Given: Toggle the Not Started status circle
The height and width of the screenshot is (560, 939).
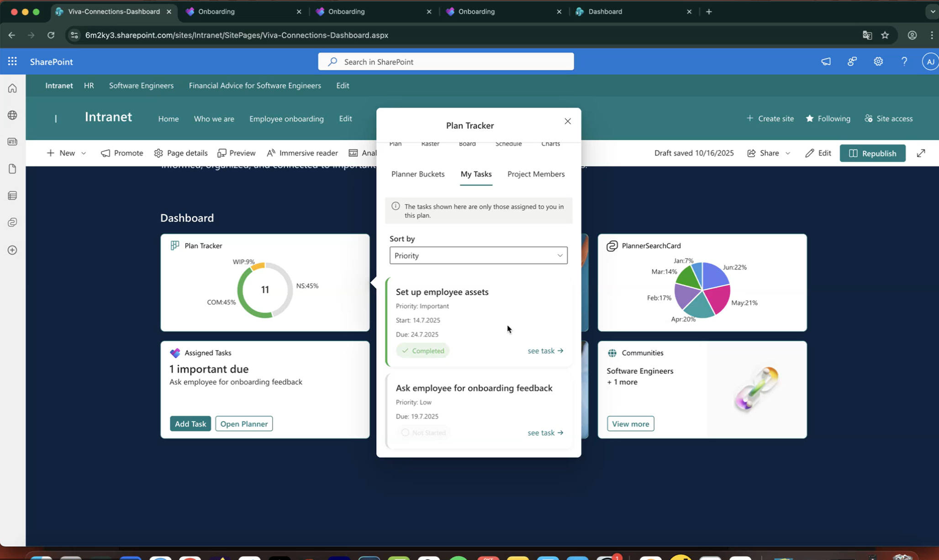Looking at the screenshot, I should (405, 433).
